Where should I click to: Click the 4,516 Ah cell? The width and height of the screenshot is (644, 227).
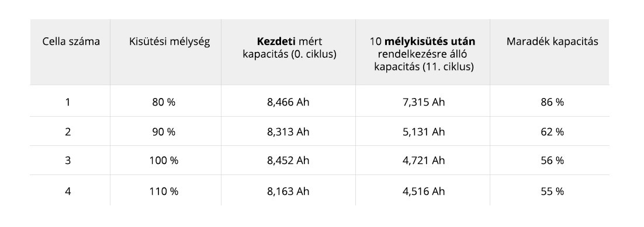pyautogui.click(x=424, y=191)
